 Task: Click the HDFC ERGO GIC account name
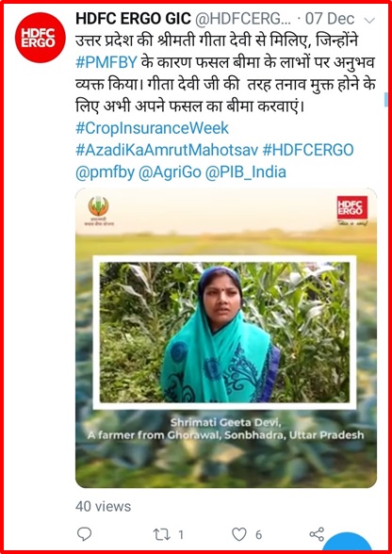[x=134, y=19]
